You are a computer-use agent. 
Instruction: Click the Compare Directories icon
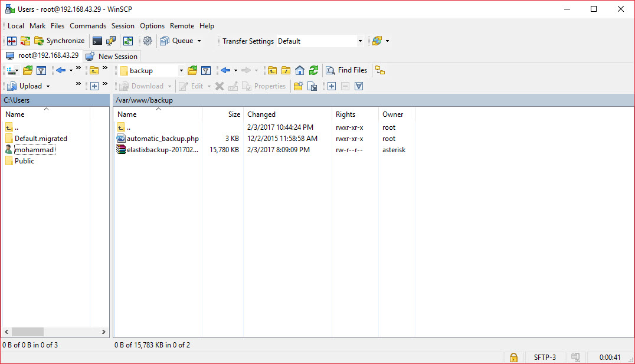pos(12,41)
